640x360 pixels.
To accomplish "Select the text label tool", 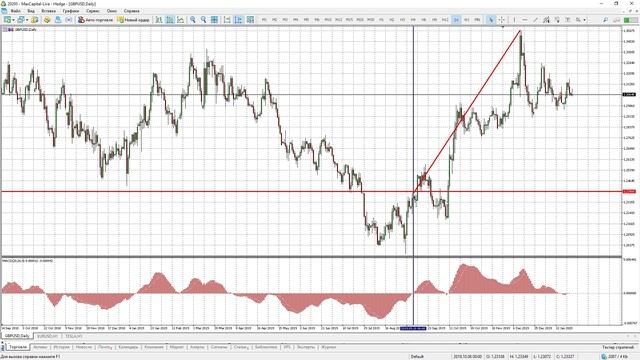I will (x=567, y=20).
